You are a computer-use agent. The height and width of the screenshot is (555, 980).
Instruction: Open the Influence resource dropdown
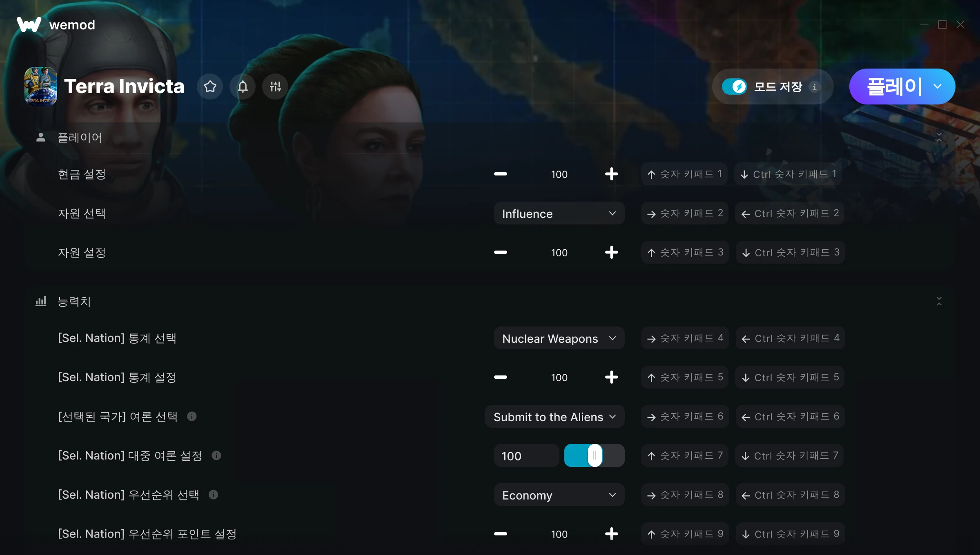click(559, 213)
